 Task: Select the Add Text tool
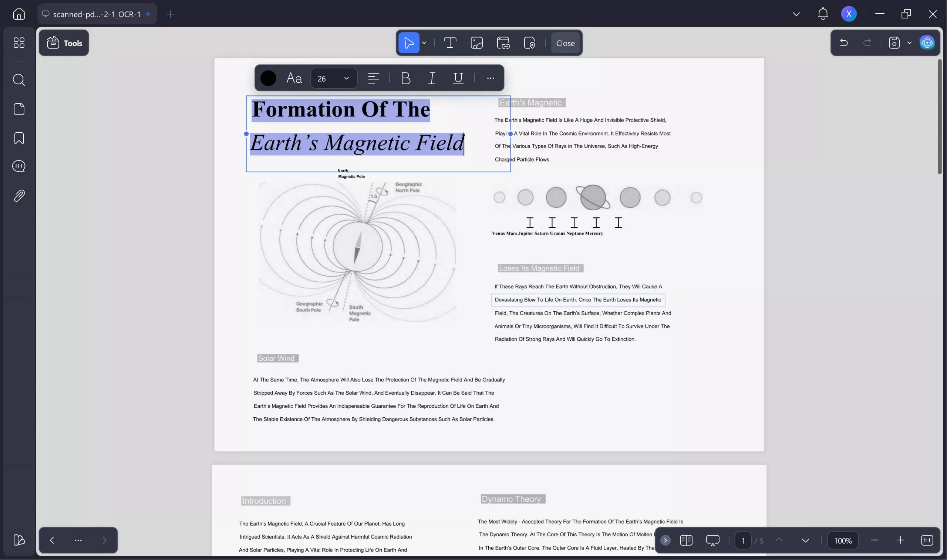(x=450, y=43)
